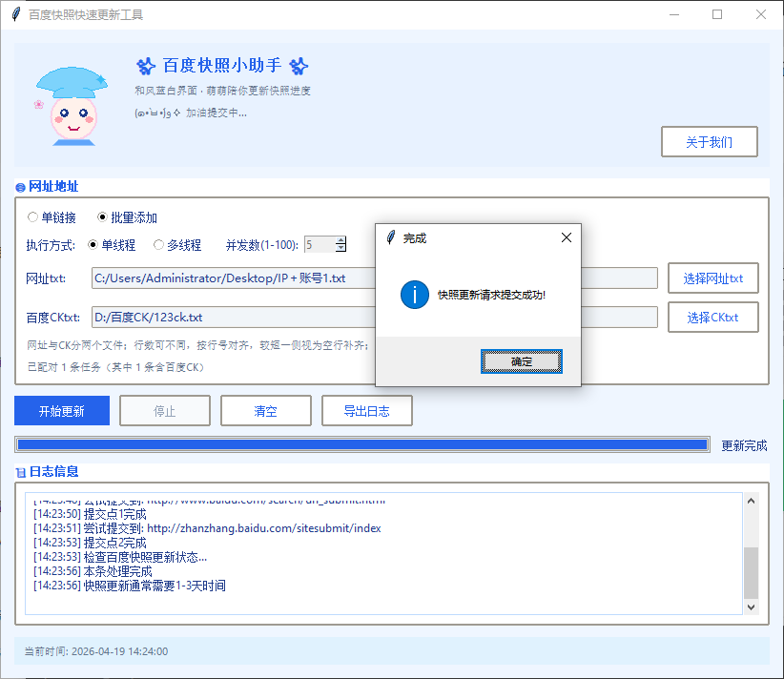Click the feather app icon in the title bar
The height and width of the screenshot is (679, 784).
tap(16, 14)
